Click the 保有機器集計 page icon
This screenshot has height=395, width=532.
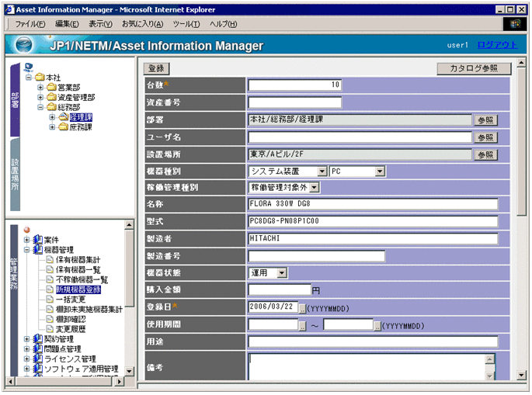(x=49, y=259)
